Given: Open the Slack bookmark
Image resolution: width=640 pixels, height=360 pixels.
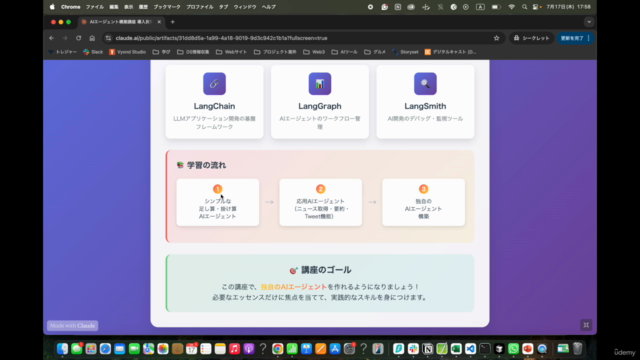Looking at the screenshot, I should (93, 52).
